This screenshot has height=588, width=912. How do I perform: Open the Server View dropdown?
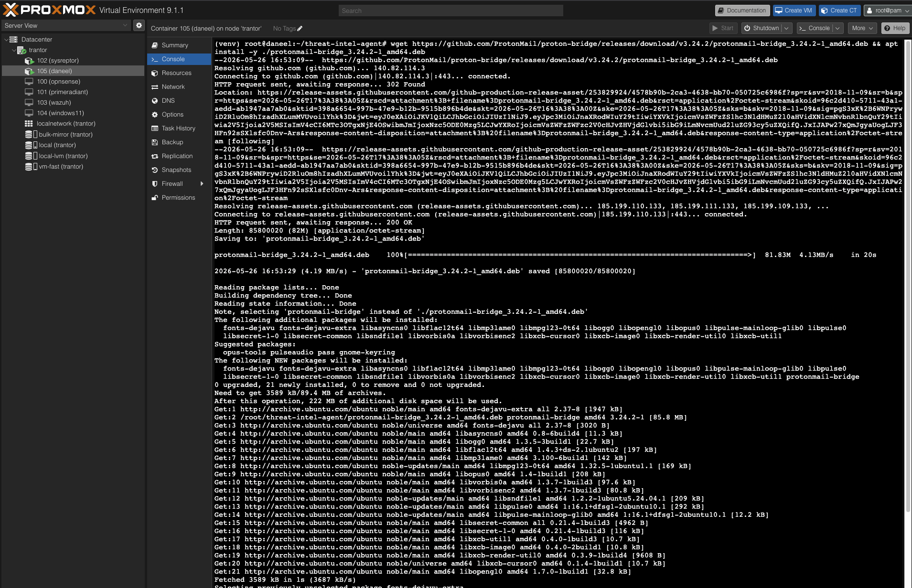66,25
